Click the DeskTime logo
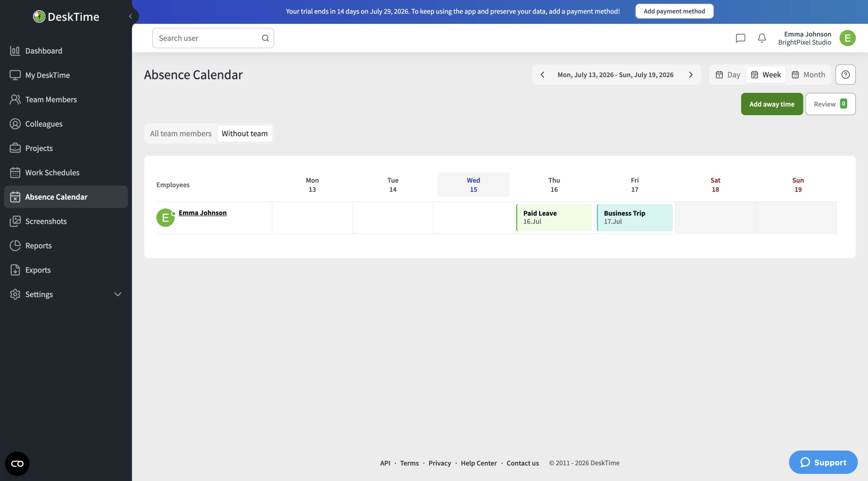This screenshot has width=868, height=481. (66, 16)
